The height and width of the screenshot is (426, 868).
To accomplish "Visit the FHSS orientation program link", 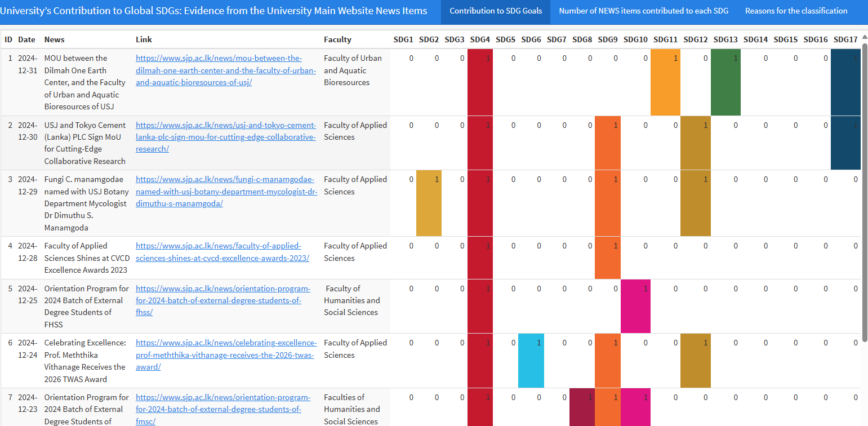I will point(222,300).
